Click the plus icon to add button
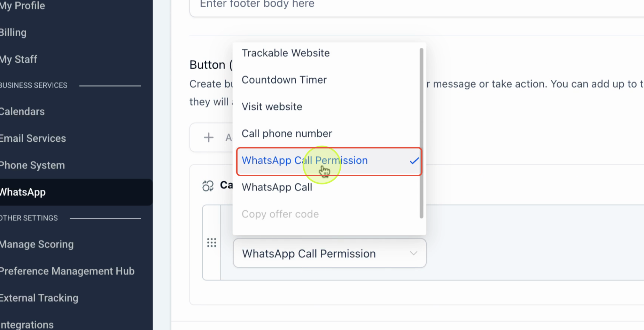 click(x=209, y=137)
